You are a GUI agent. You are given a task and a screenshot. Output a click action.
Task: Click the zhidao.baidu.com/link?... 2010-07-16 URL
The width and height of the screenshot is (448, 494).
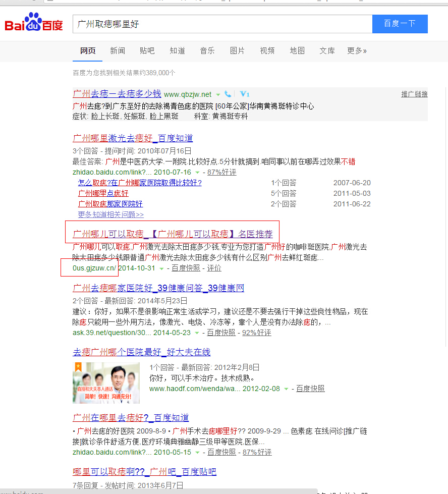[x=132, y=173]
